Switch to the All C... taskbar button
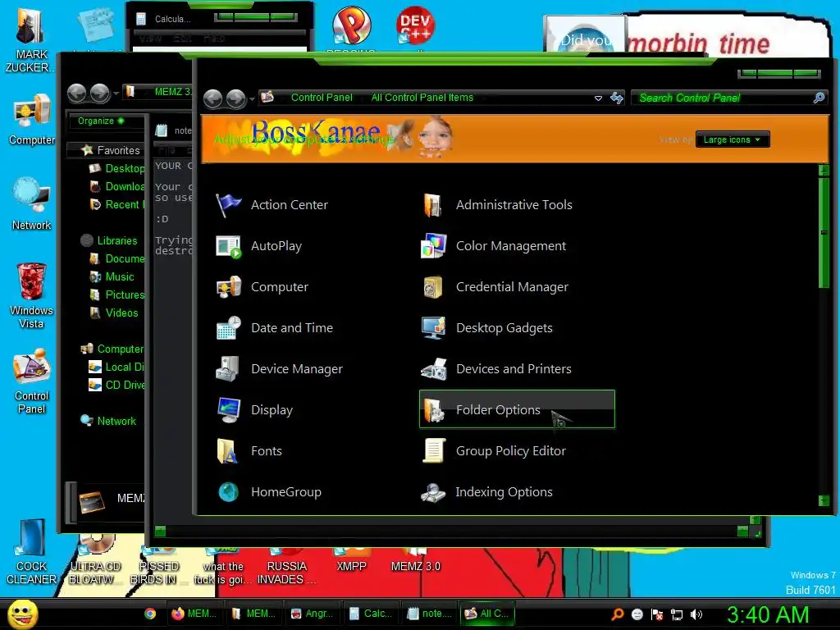Image resolution: width=840 pixels, height=630 pixels. pyautogui.click(x=487, y=614)
